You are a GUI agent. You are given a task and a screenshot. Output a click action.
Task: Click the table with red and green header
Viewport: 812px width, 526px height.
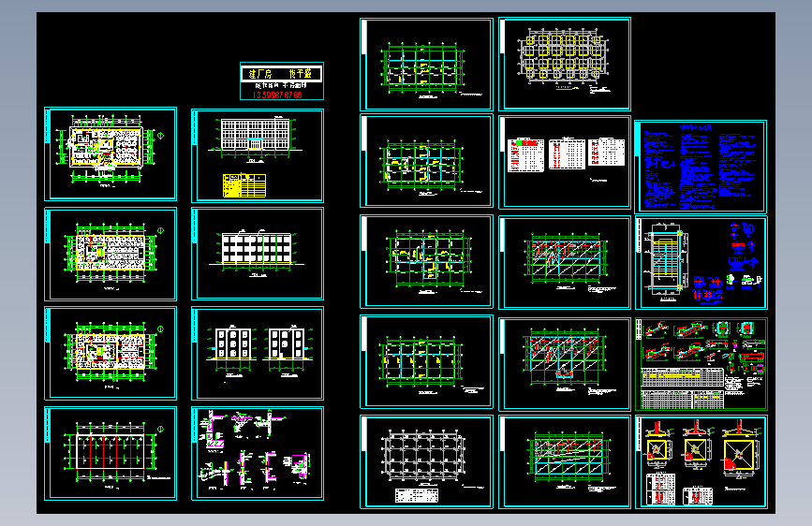tap(526, 155)
